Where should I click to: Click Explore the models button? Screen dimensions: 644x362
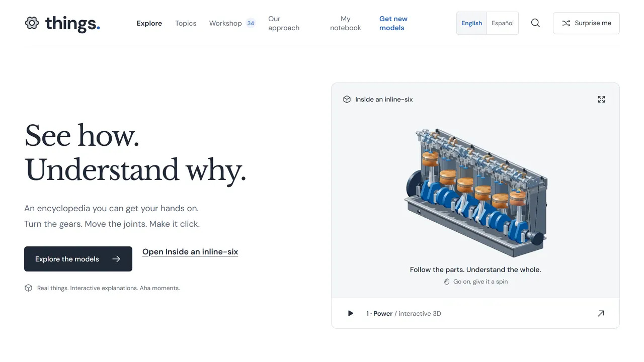[78, 259]
